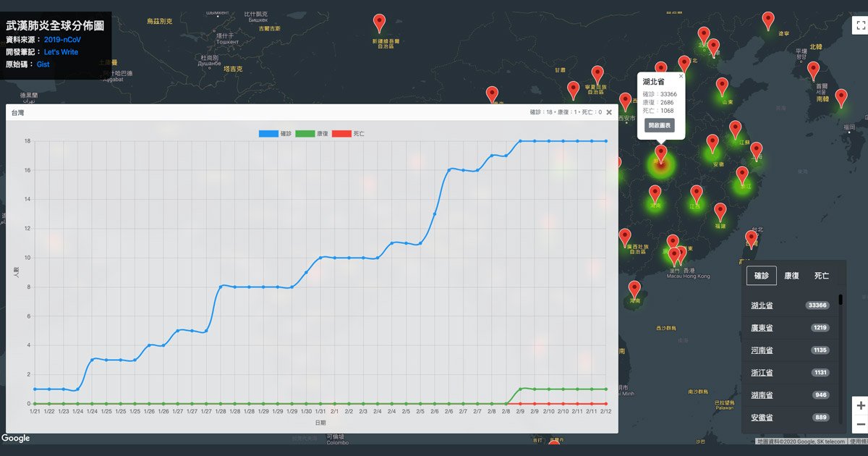
Task: Switch to the 死亡 tab
Action: click(x=822, y=276)
